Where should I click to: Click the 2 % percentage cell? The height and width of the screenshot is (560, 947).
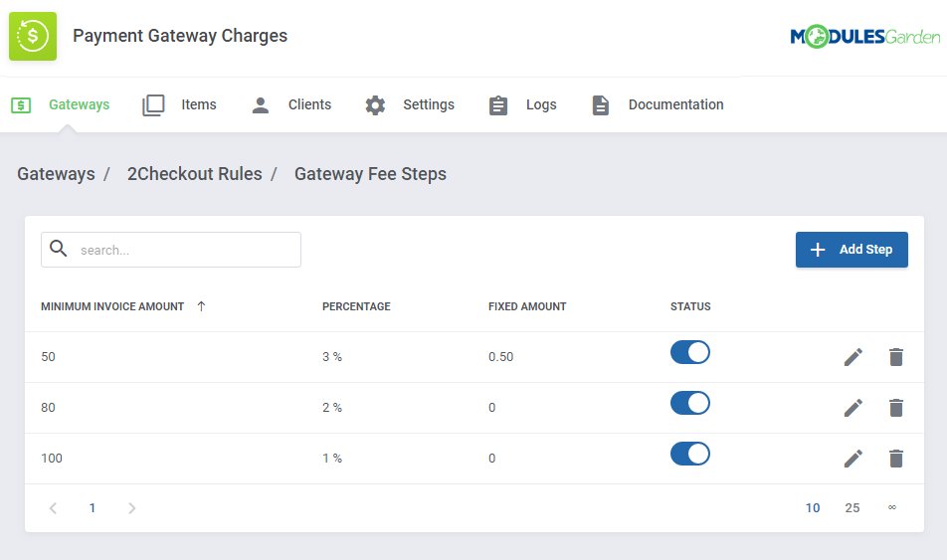[332, 408]
